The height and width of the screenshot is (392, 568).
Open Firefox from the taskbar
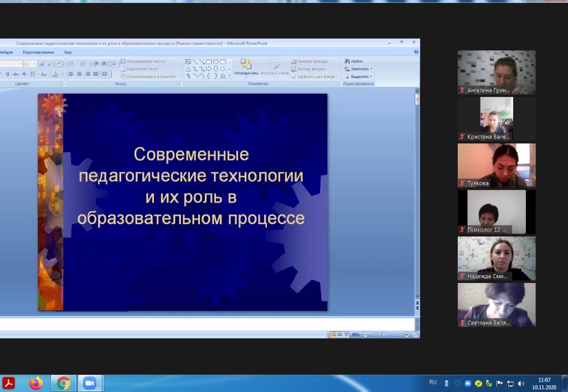pyautogui.click(x=36, y=383)
